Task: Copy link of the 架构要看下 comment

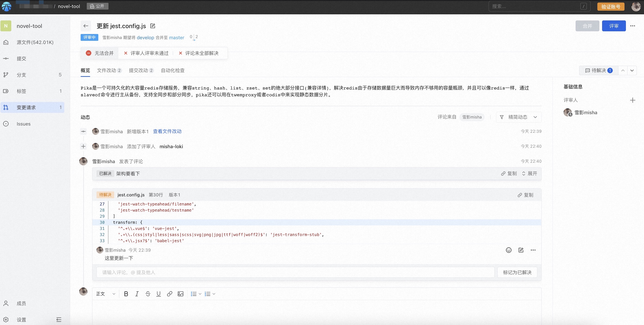Action: point(509,173)
